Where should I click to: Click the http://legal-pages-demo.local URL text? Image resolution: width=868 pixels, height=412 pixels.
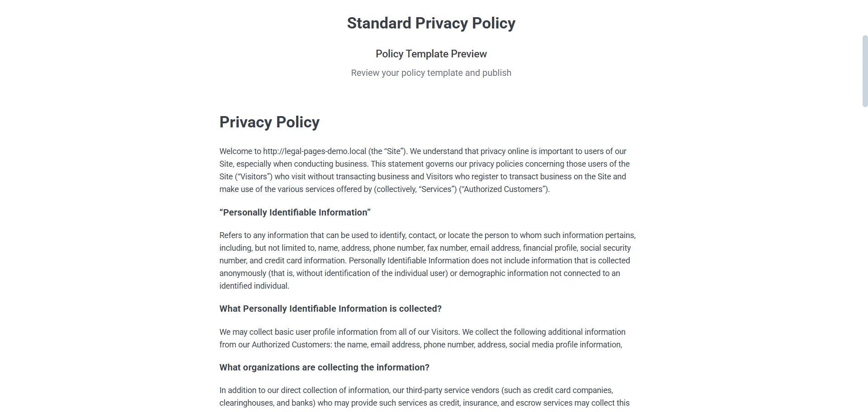click(x=314, y=151)
